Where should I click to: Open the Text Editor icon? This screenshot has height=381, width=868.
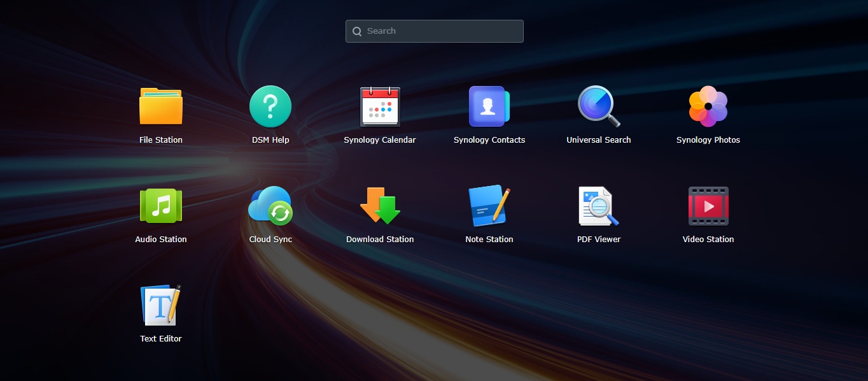coord(161,305)
